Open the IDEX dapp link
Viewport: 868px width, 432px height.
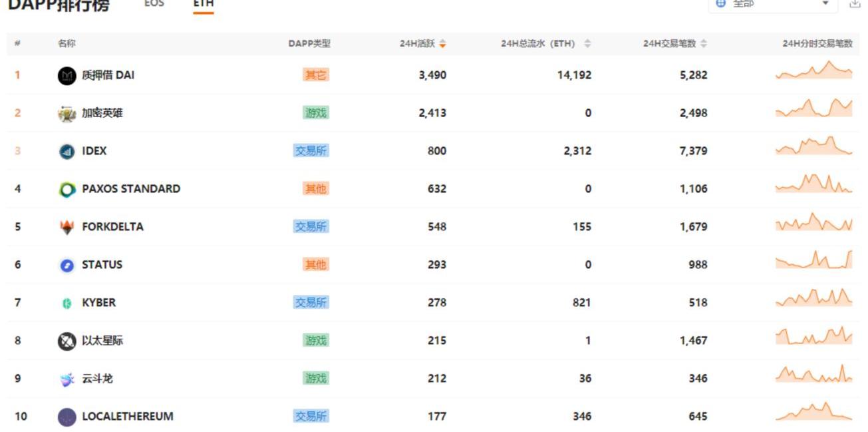(x=94, y=151)
